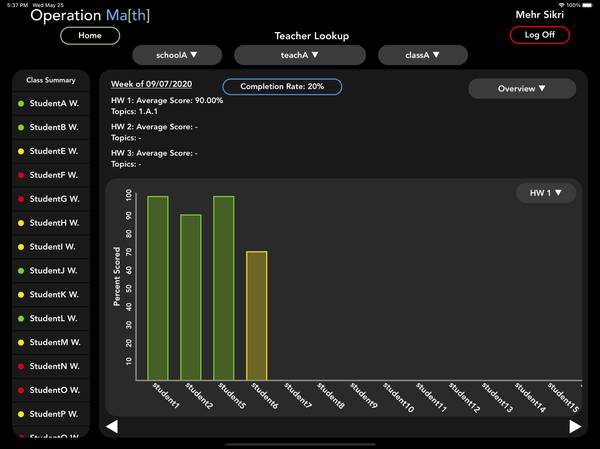The width and height of the screenshot is (600, 449).
Task: Select StudentA W. green status dot
Action: coord(21,104)
